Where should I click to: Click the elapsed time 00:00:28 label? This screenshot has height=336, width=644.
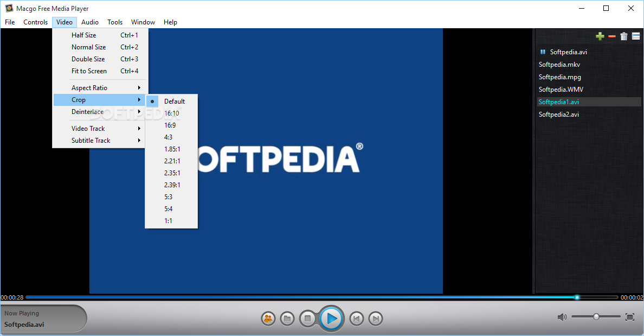click(x=12, y=297)
